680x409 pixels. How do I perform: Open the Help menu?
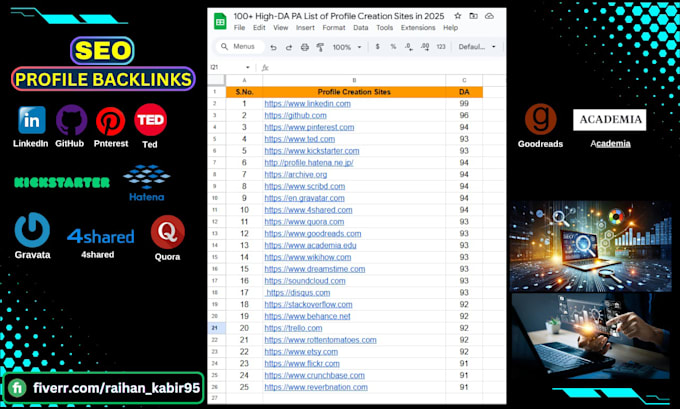[x=451, y=28]
